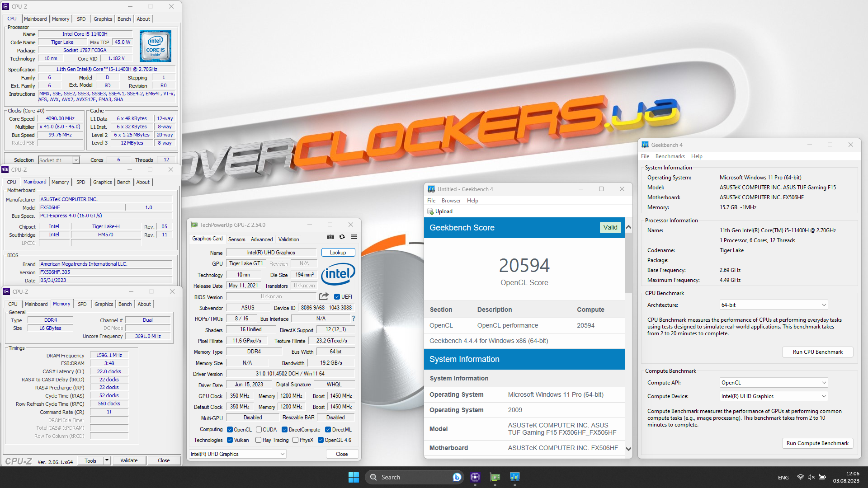868x488 pixels.
Task: Switch to Advanced tab in GPU-Z
Action: point(262,239)
